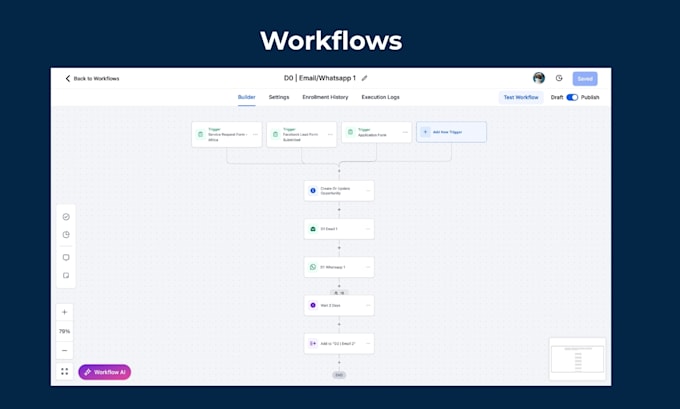Add step between Opportunity and Email 1
The height and width of the screenshot is (409, 680).
coord(339,209)
